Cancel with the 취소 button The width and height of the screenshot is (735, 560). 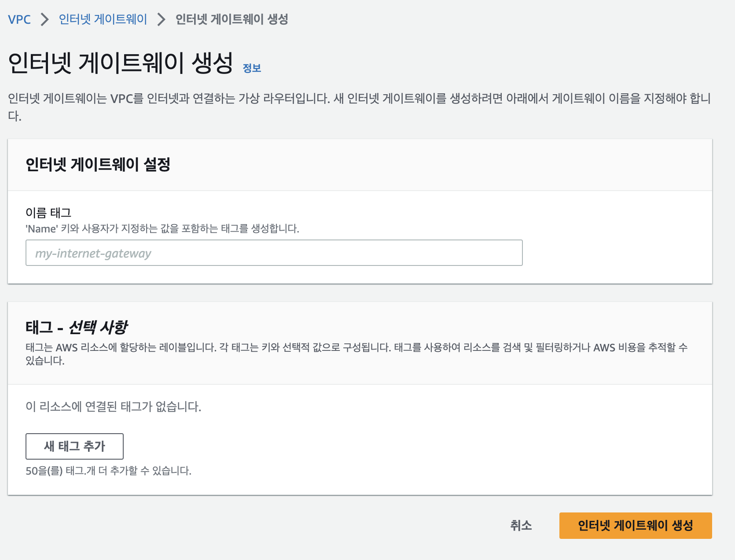[521, 525]
